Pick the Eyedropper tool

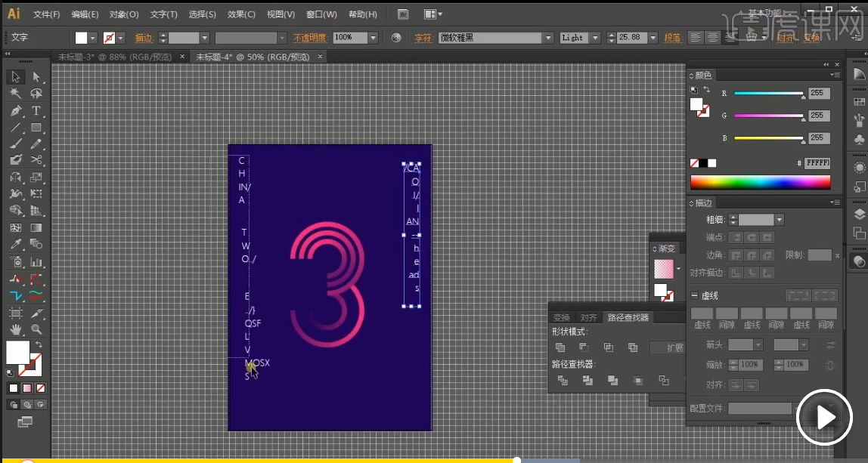pyautogui.click(x=16, y=245)
